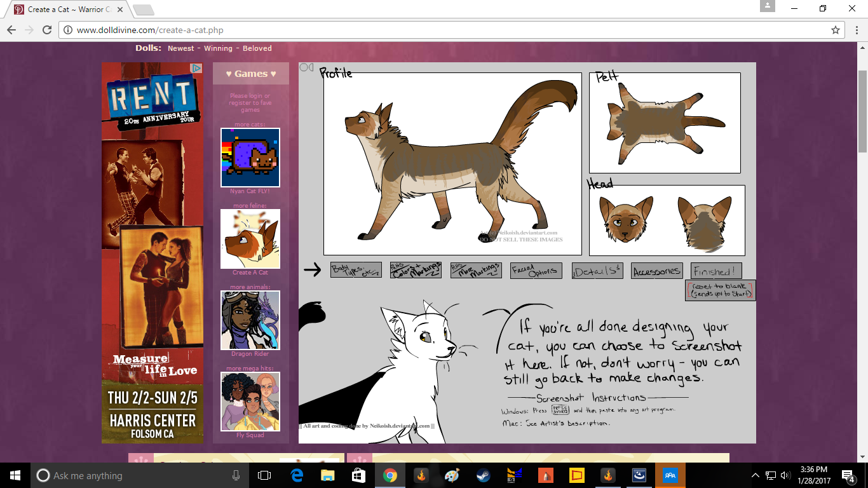Open the Body Types tab
Viewport: 868px width, 488px height.
tap(356, 270)
